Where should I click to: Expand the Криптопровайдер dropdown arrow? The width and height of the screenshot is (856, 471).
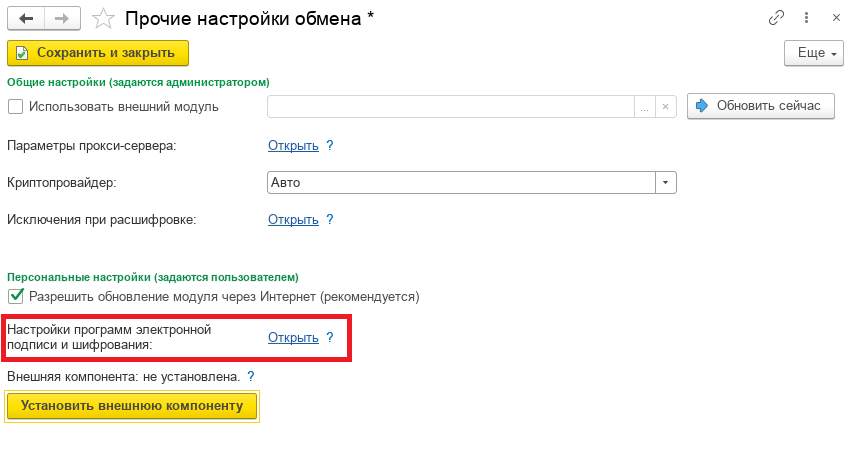[666, 183]
